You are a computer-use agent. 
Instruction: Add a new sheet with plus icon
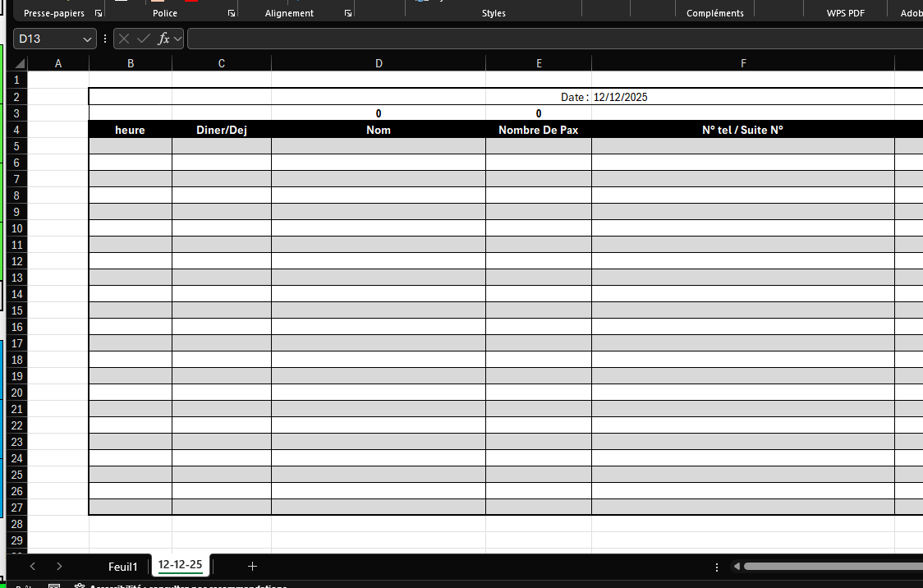click(x=252, y=566)
